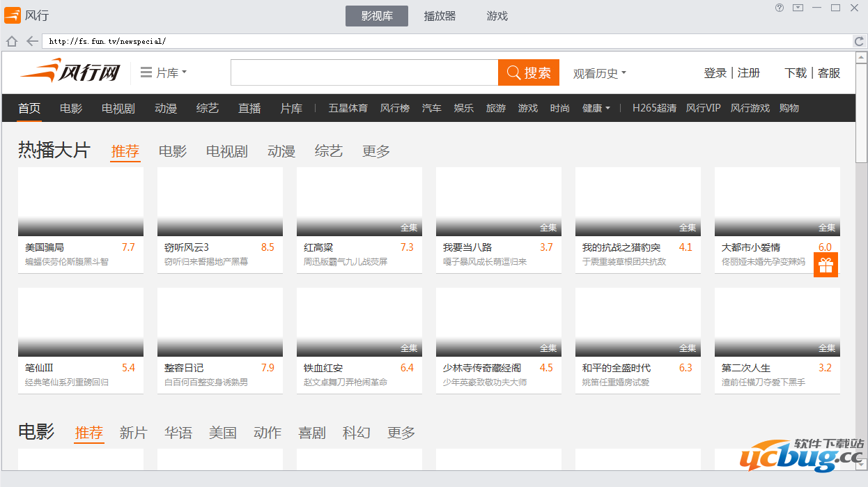The height and width of the screenshot is (487, 868).
Task: Click the hamburger icon next to 片库
Action: pos(146,72)
